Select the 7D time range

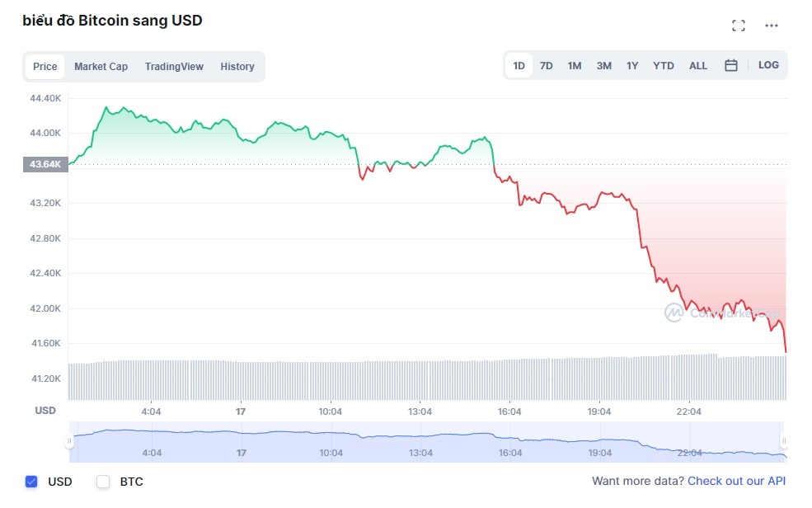click(x=546, y=65)
